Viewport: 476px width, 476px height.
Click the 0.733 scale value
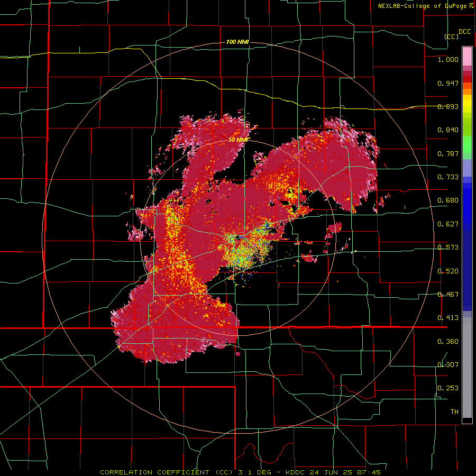click(448, 177)
